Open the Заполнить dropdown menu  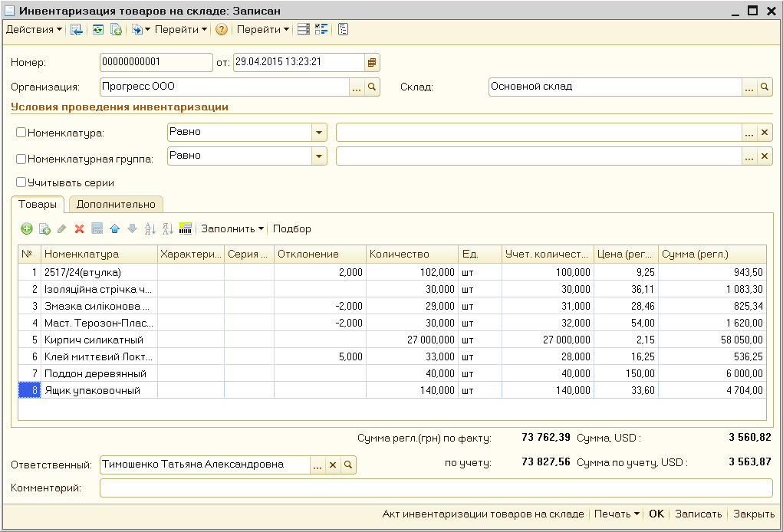click(x=232, y=228)
